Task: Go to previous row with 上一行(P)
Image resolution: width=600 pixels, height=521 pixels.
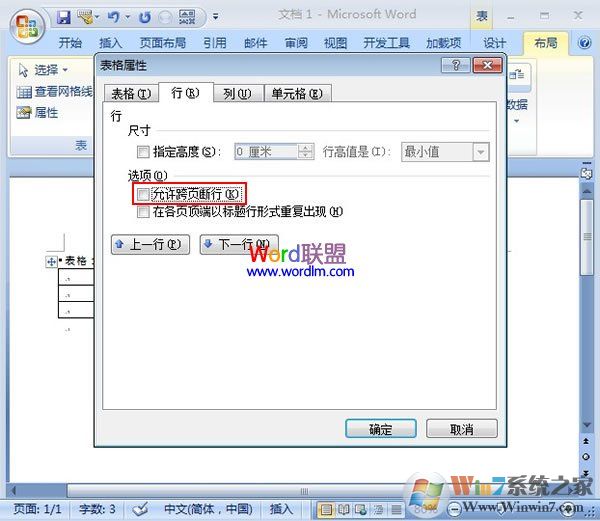Action: pyautogui.click(x=150, y=244)
